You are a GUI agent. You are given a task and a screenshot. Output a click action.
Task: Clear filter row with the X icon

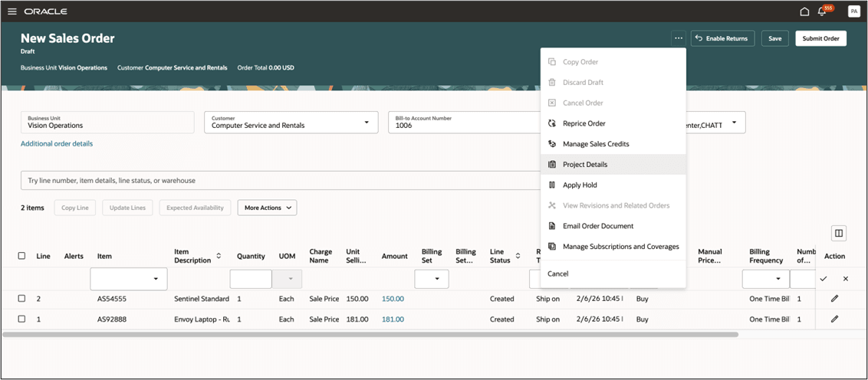pos(845,279)
